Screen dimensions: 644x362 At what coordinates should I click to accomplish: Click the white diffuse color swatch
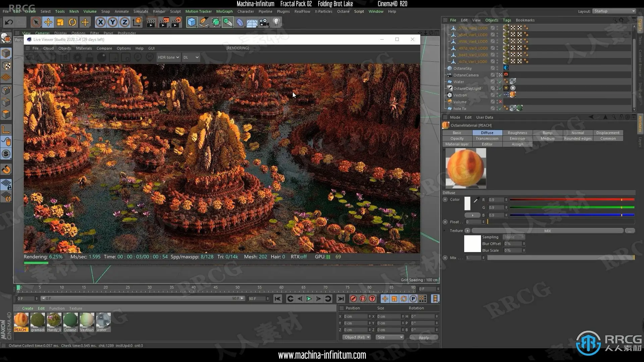point(467,203)
